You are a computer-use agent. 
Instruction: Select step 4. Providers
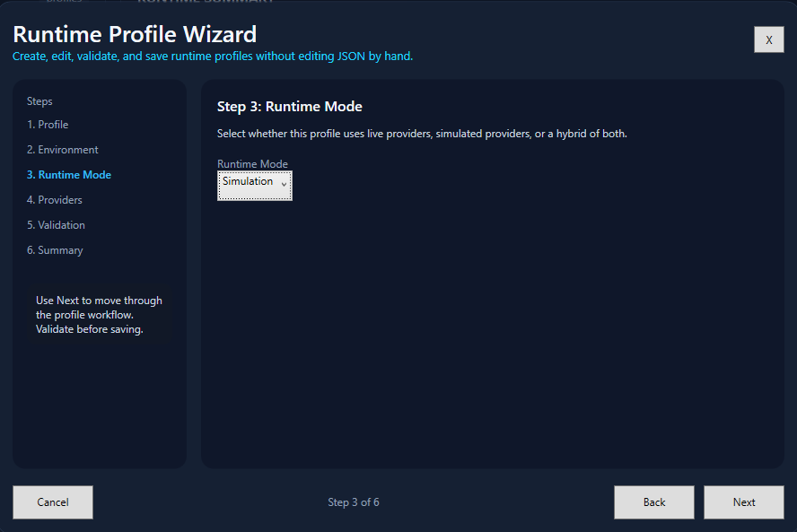pyautogui.click(x=55, y=200)
